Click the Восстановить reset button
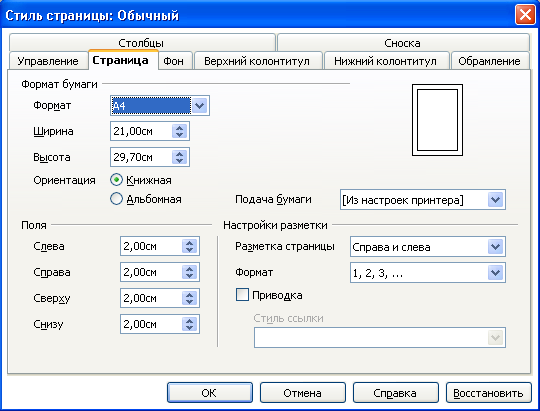Screen dimensions: 540x411 tap(488, 393)
